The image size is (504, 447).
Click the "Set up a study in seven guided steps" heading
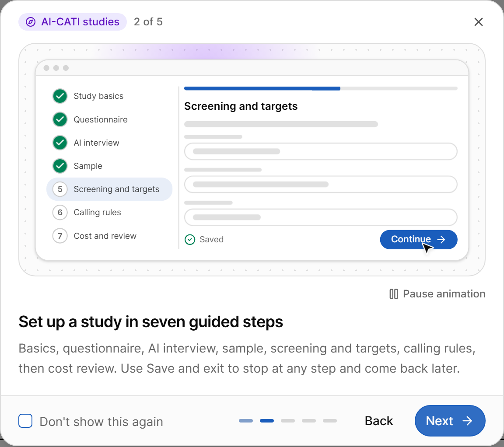pos(151,321)
